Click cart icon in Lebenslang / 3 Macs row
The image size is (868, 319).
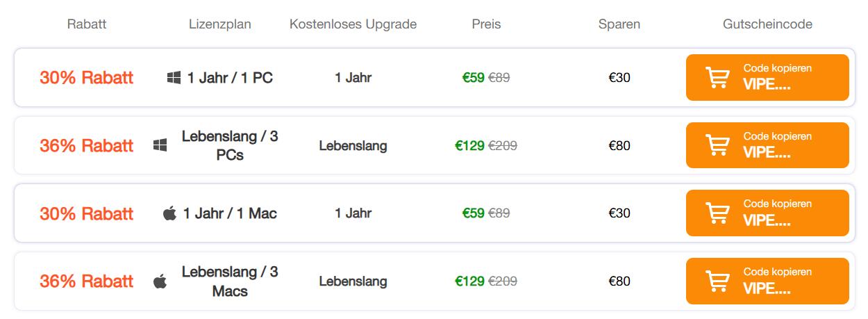[x=717, y=281]
